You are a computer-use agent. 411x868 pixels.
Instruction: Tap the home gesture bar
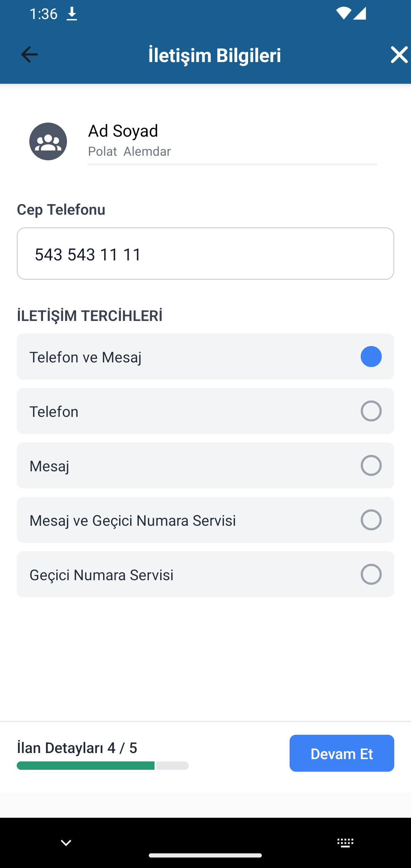coord(205,855)
